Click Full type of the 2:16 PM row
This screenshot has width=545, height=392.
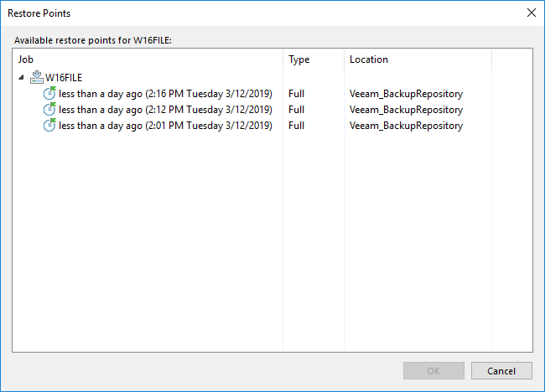pyautogui.click(x=296, y=94)
